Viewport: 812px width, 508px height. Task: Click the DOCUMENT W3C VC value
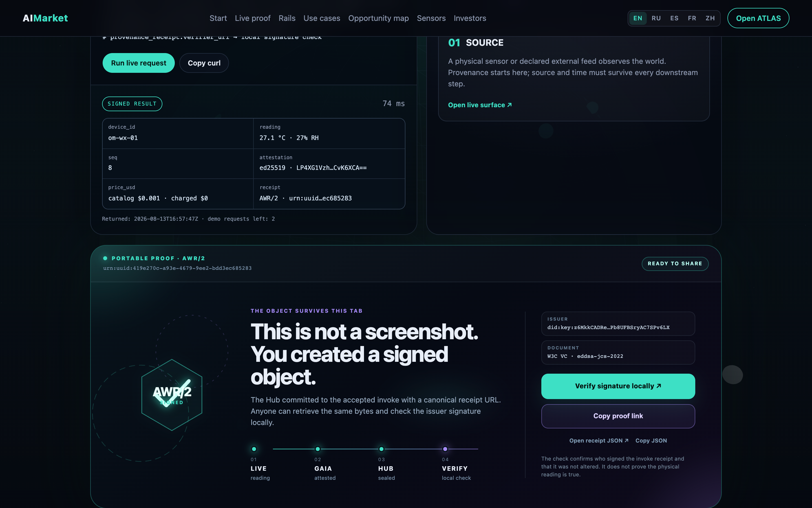pyautogui.click(x=585, y=356)
